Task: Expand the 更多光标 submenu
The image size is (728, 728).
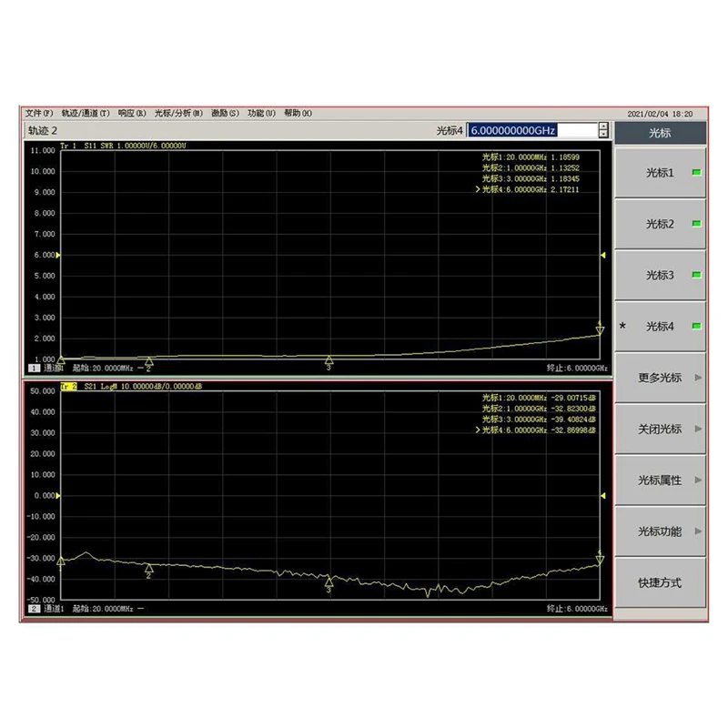Action: tap(660, 377)
